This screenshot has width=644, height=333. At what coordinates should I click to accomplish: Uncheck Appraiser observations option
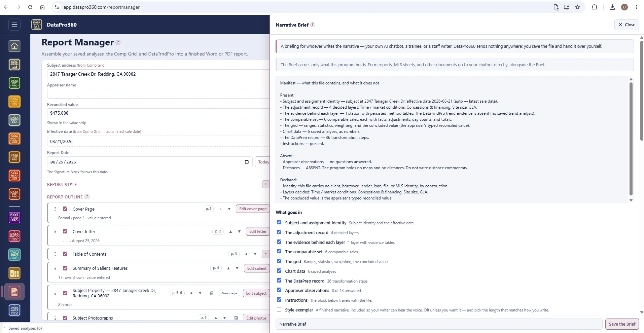[279, 290]
